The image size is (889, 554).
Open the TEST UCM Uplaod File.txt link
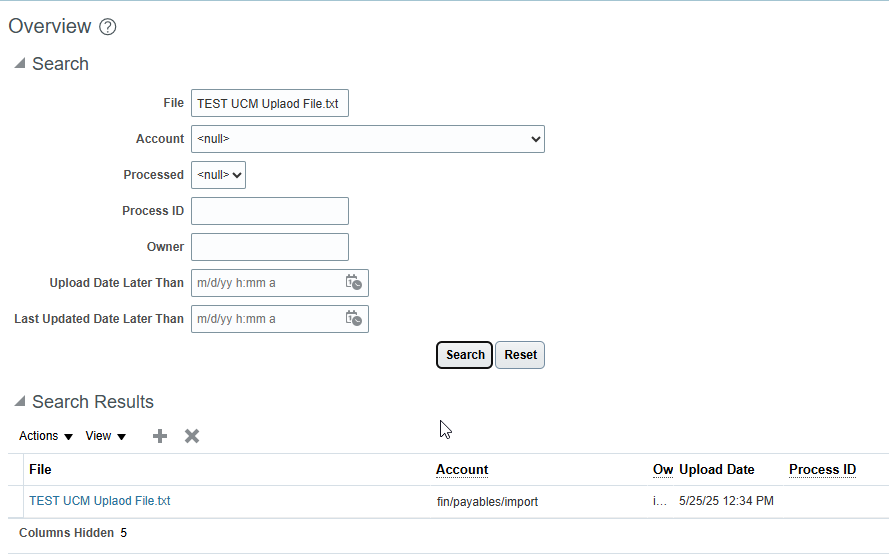click(100, 501)
